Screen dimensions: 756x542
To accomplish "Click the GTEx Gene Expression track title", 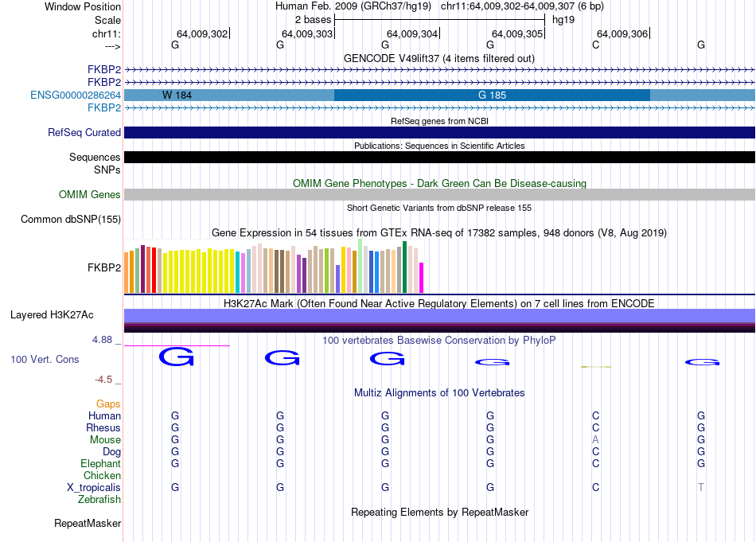I will coord(439,233).
